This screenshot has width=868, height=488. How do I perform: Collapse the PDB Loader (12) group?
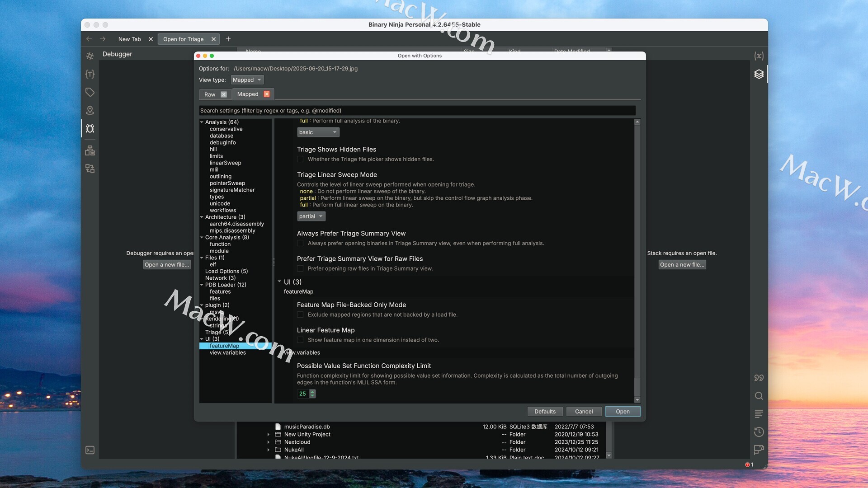point(202,285)
